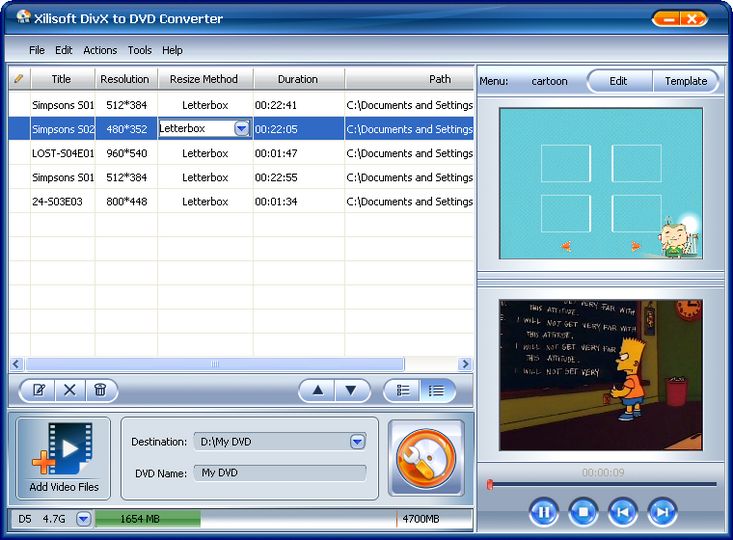The height and width of the screenshot is (540, 733).
Task: Skip to next clip in preview
Action: (x=662, y=512)
